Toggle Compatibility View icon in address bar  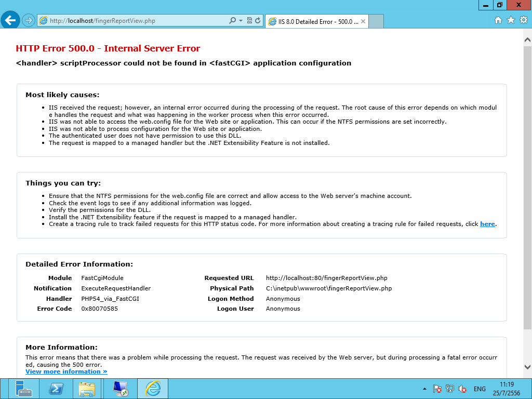pos(249,20)
